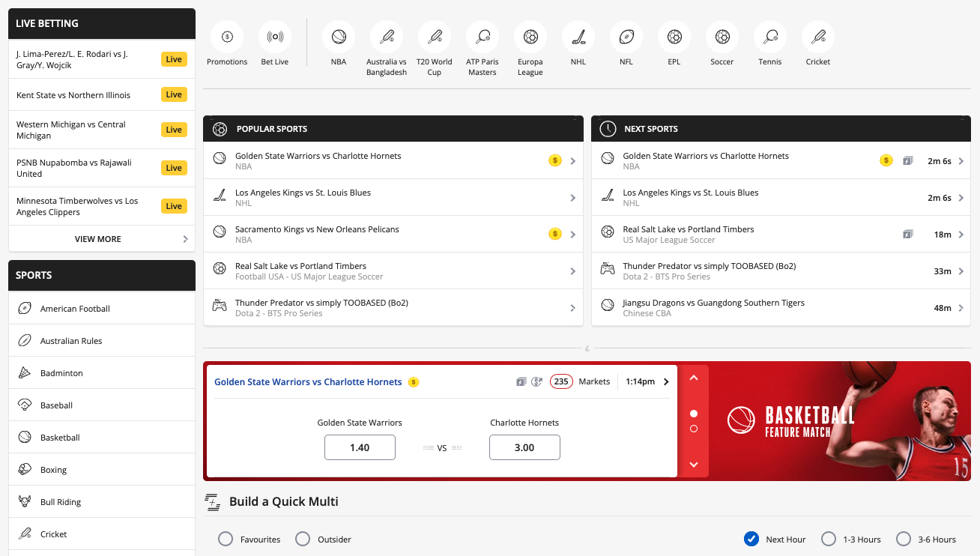Open chevron on Jiangsu Dragons row
980x556 pixels.
tap(961, 308)
